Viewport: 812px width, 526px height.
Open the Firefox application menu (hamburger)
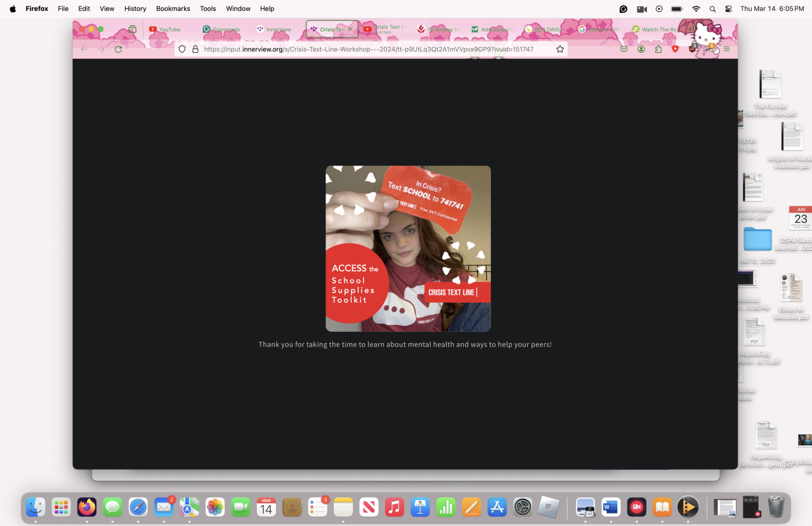(x=726, y=49)
